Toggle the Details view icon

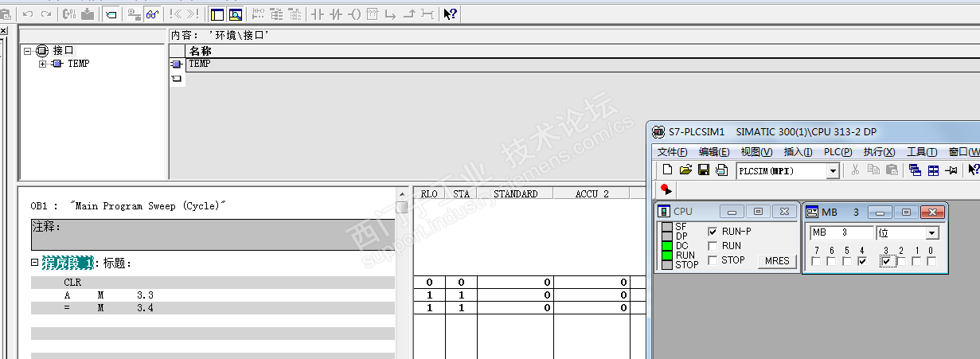click(x=236, y=14)
